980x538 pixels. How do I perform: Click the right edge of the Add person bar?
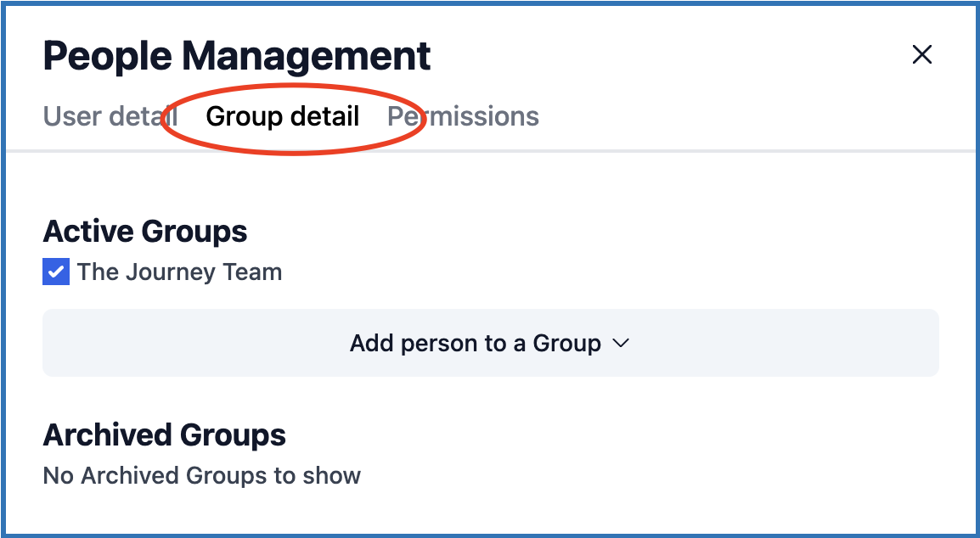tap(924, 343)
